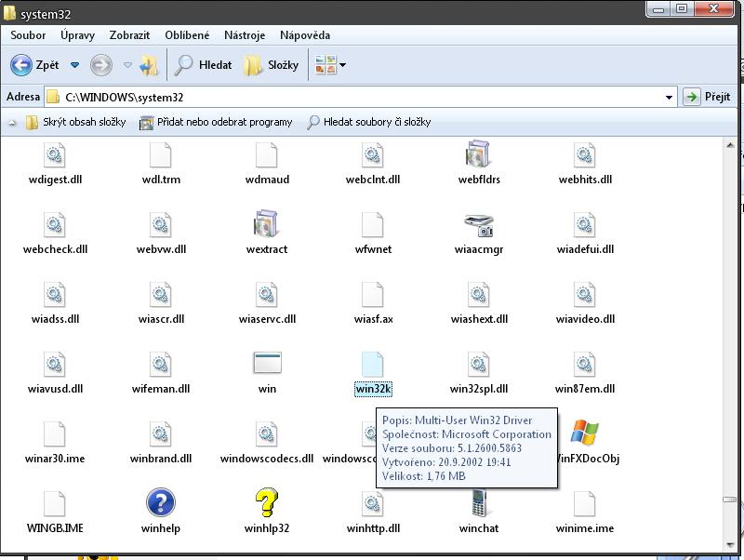Go up one folder level
This screenshot has height=560, width=744.
pyautogui.click(x=149, y=65)
